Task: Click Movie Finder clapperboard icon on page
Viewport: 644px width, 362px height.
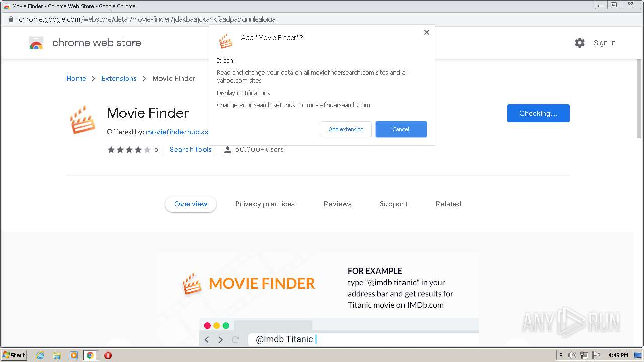Action: tap(83, 120)
